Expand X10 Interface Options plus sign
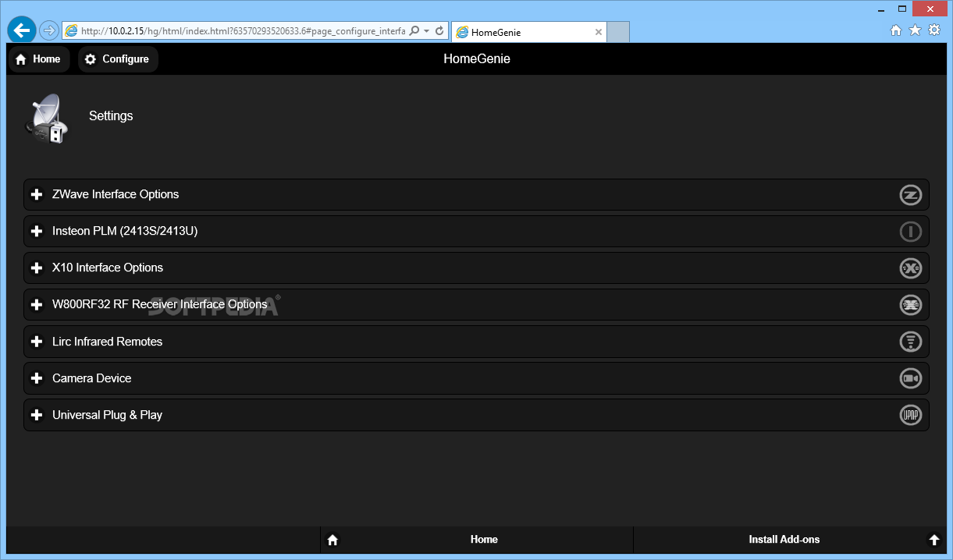Image resolution: width=953 pixels, height=560 pixels. [x=36, y=268]
